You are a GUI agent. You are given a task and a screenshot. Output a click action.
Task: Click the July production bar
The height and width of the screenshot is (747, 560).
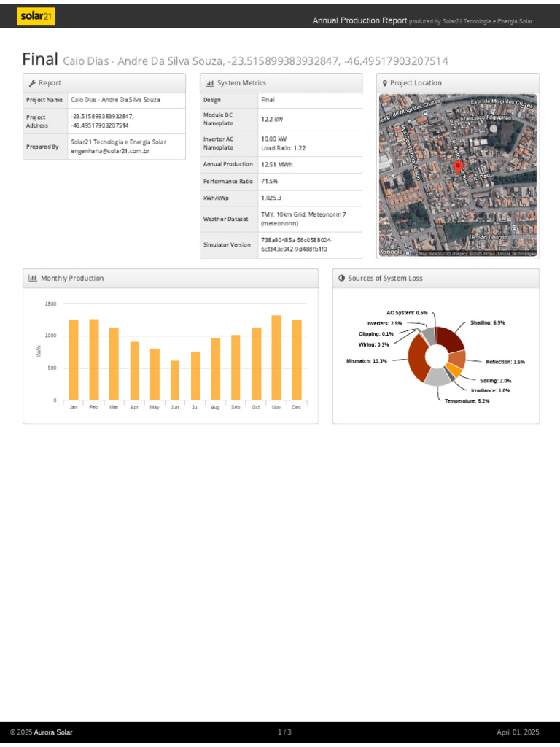(195, 376)
